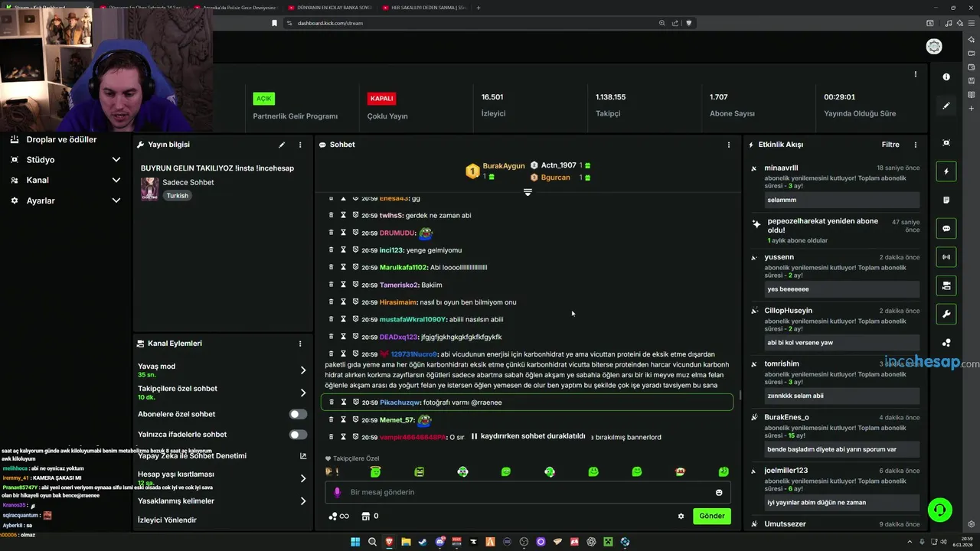
Task: Click the AÇIK partner program badge
Action: (x=264, y=99)
